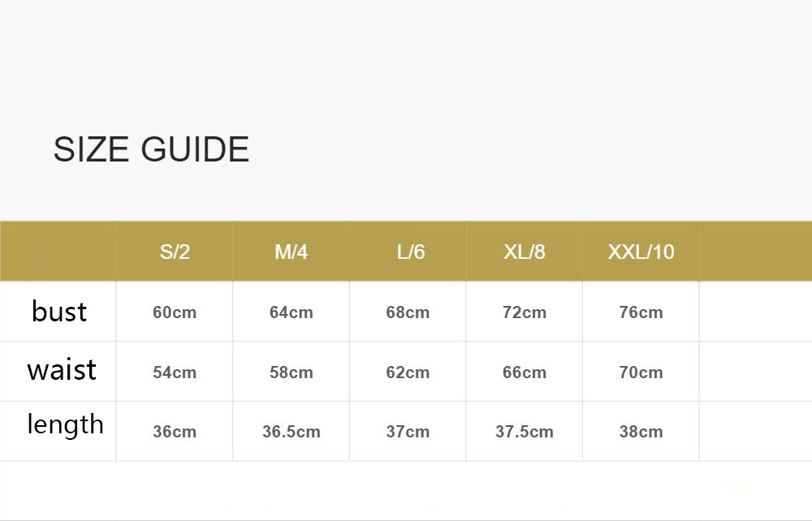Pick the 66cm waist value
The height and width of the screenshot is (521, 812).
pyautogui.click(x=525, y=372)
